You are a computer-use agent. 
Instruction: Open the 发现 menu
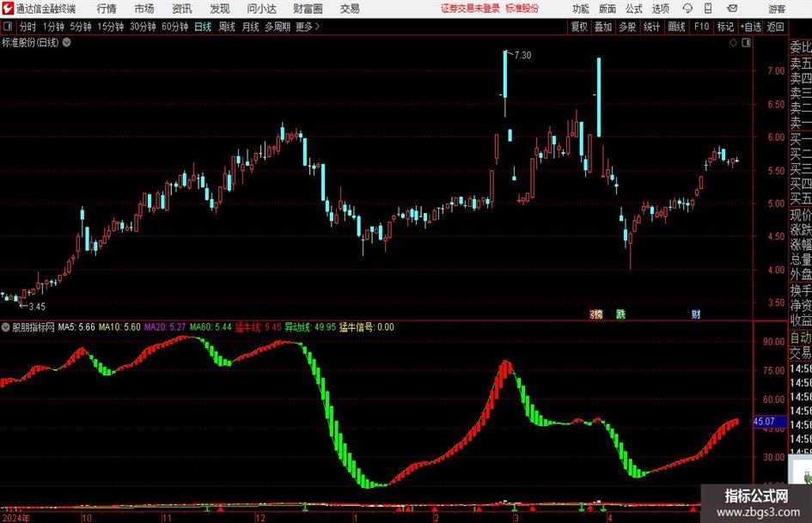click(x=220, y=9)
